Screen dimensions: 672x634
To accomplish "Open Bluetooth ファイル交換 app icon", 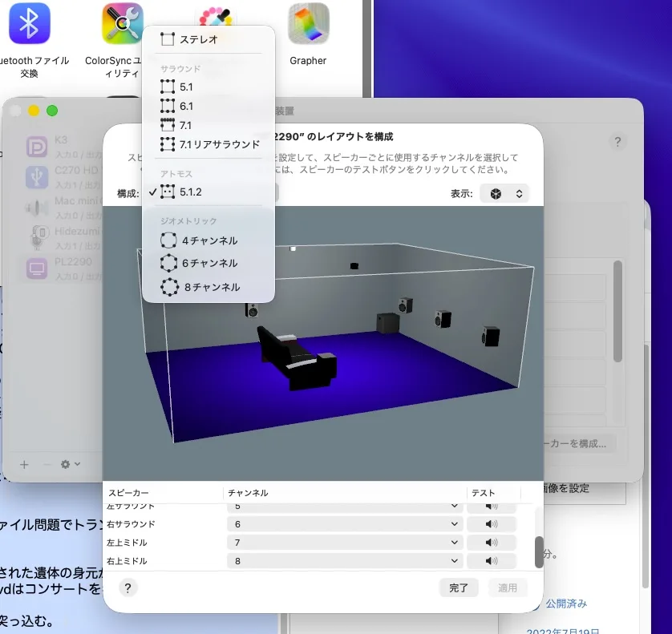I will tap(29, 24).
